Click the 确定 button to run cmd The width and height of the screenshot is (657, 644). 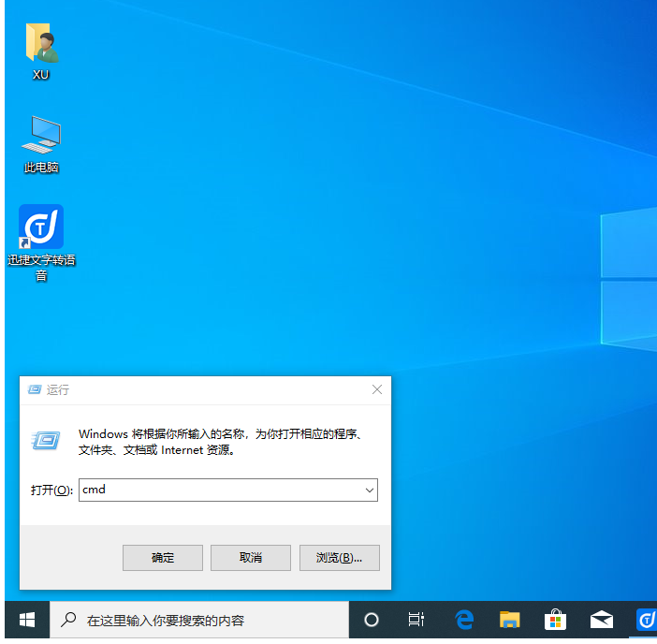point(163,557)
